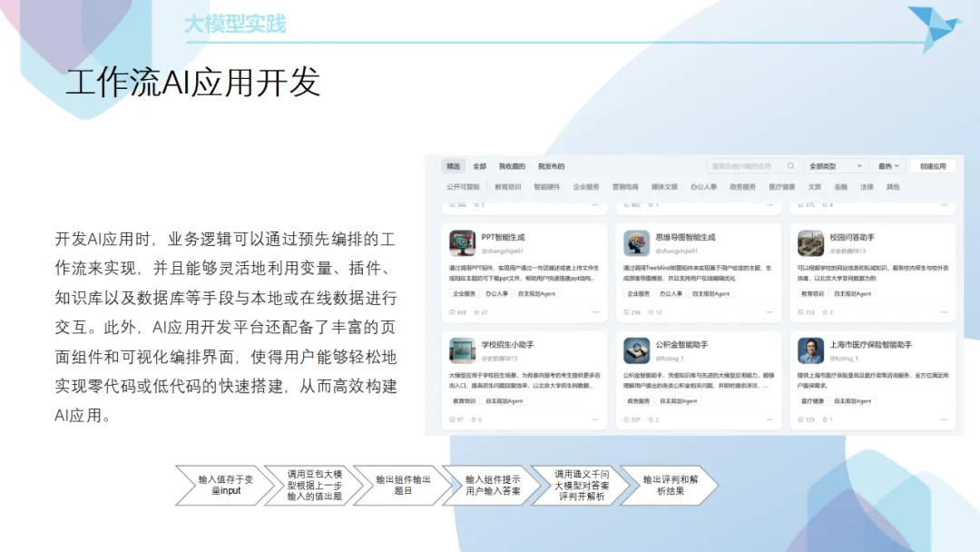Filter by 营销电商 category

tap(625, 187)
